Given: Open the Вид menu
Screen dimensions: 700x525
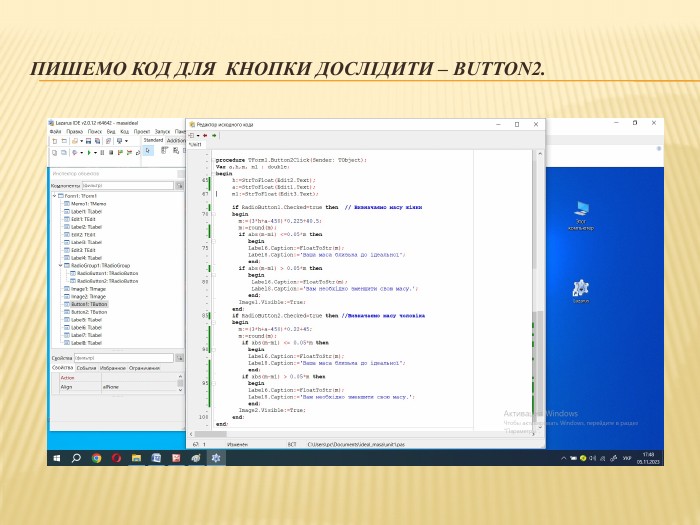Looking at the screenshot, I should [111, 132].
